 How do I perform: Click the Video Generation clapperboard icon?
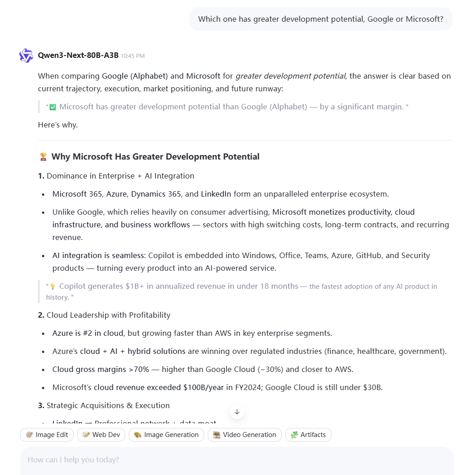click(217, 435)
